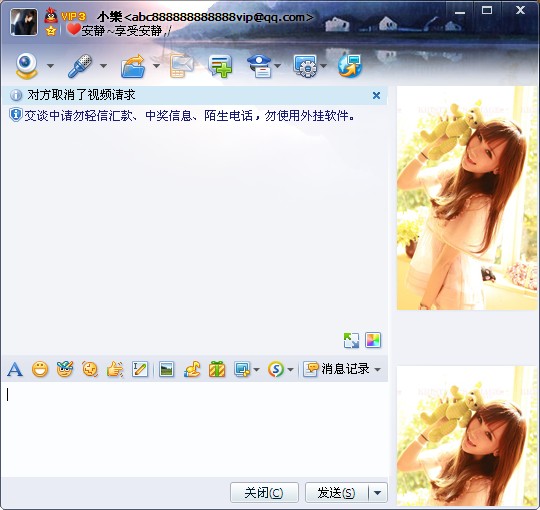Expand the send file dropdown arrow

pos(156,66)
